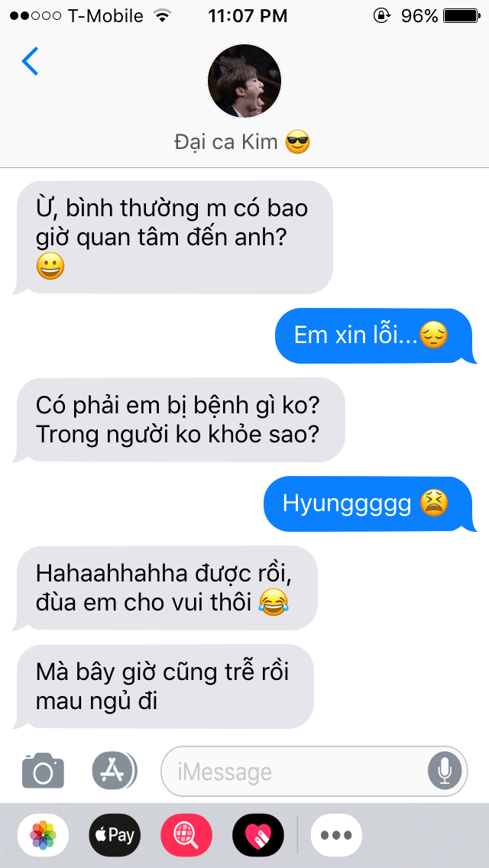
Task: Tap the microphone dictation icon
Action: (x=445, y=770)
